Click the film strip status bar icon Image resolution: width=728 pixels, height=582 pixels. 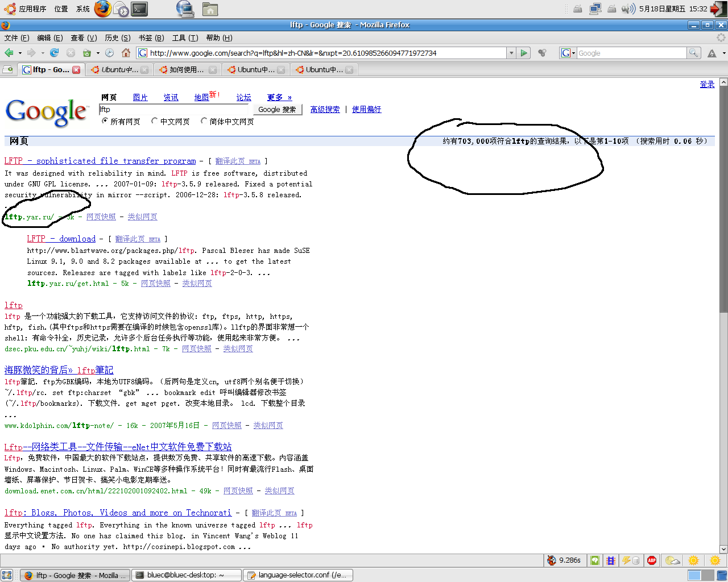[x=611, y=560]
